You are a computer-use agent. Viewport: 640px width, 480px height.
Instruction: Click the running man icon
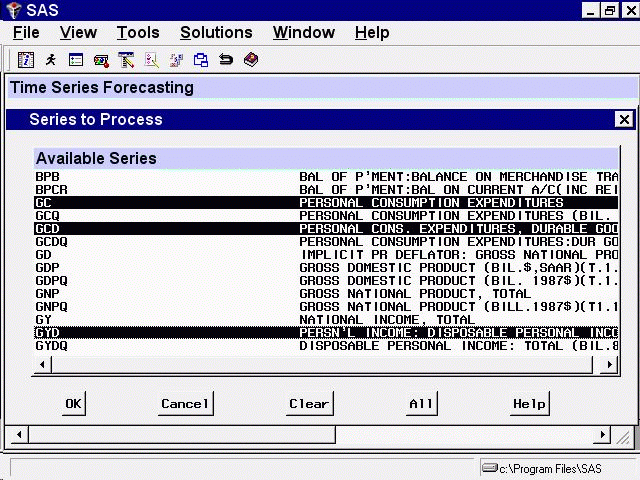pos(51,60)
